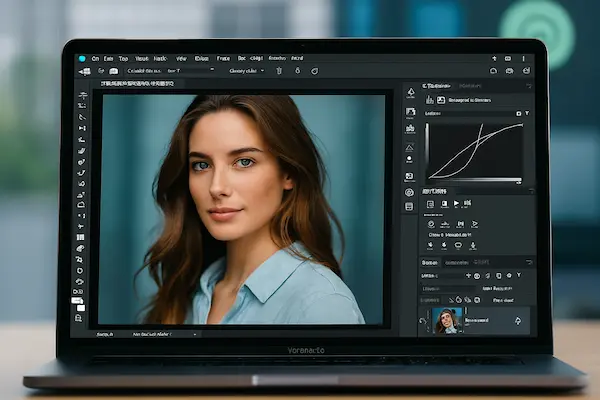This screenshot has height=400, width=600.
Task: Click the ellipse icon in the third icon row
Action: click(x=458, y=245)
